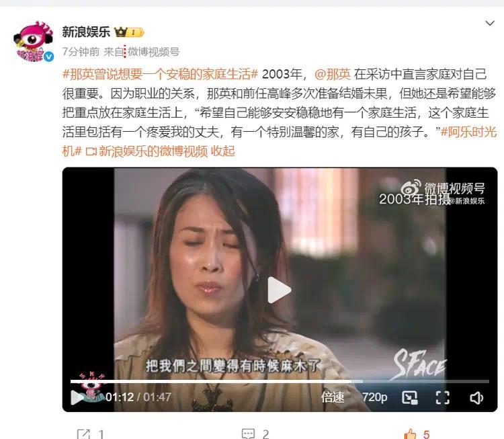504x439 pixels.
Task: Play video using the center play button
Action: (x=279, y=290)
